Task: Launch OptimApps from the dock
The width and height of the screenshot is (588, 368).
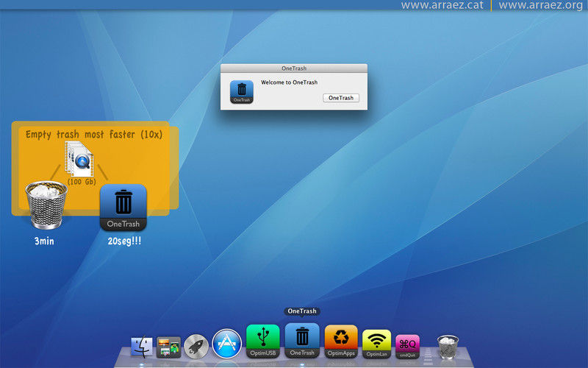Action: [x=341, y=342]
